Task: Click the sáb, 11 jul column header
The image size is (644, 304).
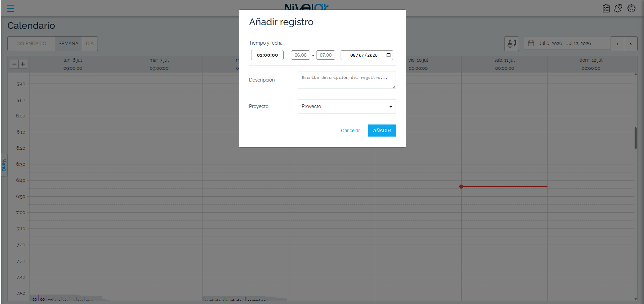Action: tap(505, 64)
